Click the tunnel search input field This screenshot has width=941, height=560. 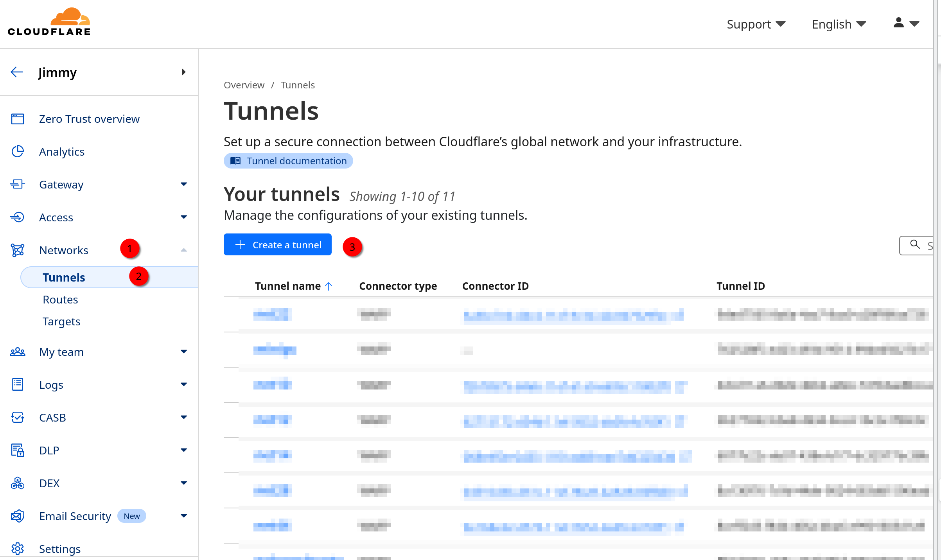click(916, 245)
